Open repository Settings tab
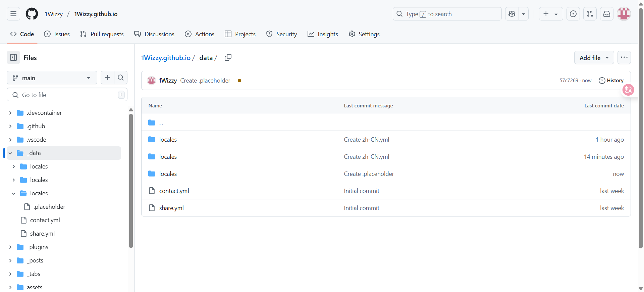The image size is (644, 292). point(364,34)
